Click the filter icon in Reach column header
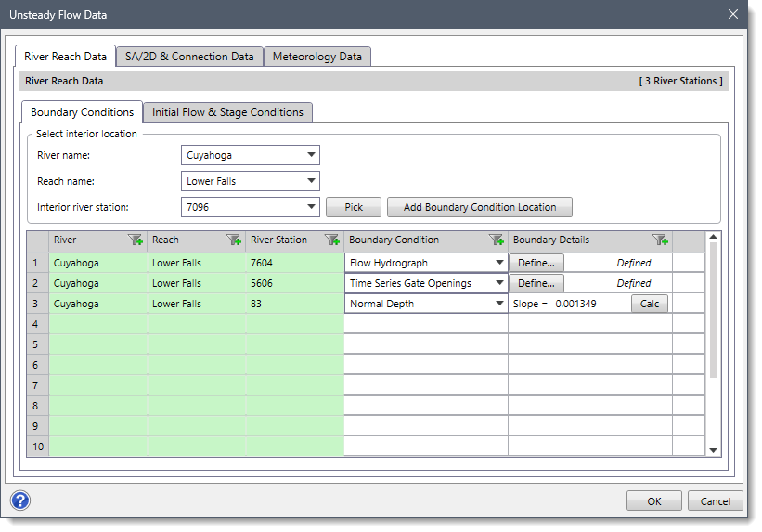The image size is (762, 532). (x=233, y=240)
